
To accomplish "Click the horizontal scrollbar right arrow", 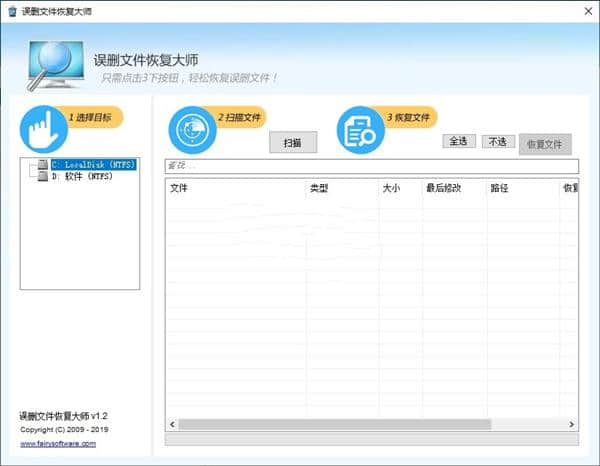I will 572,424.
